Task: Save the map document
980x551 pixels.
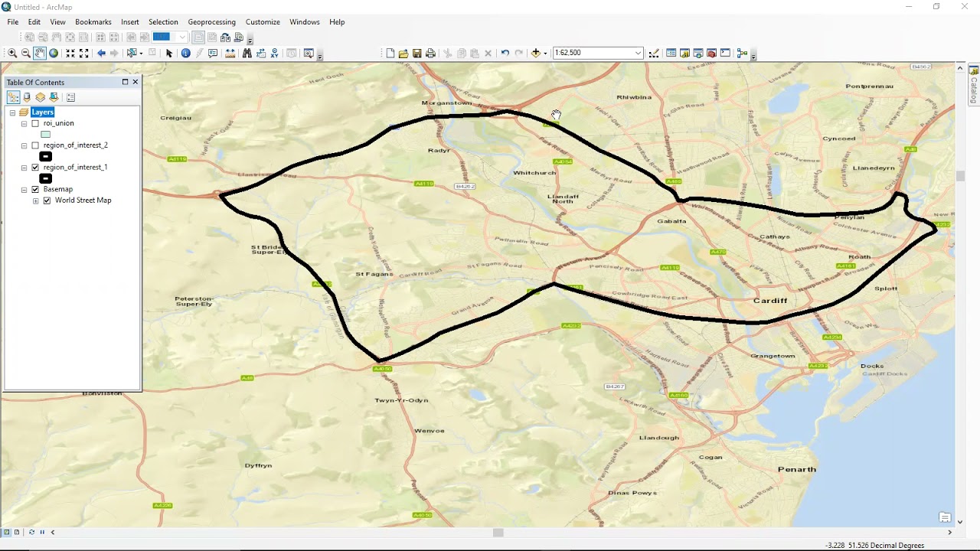Action: tap(417, 53)
